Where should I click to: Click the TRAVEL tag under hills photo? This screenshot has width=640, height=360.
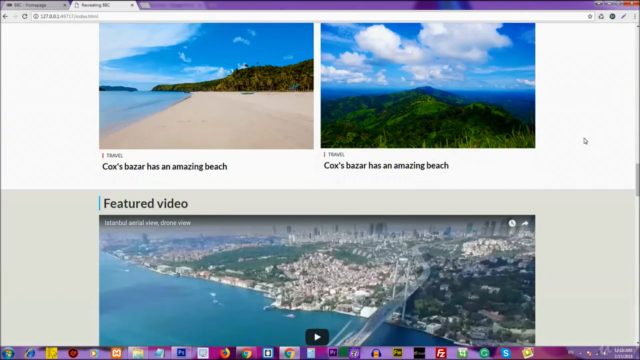pos(336,154)
